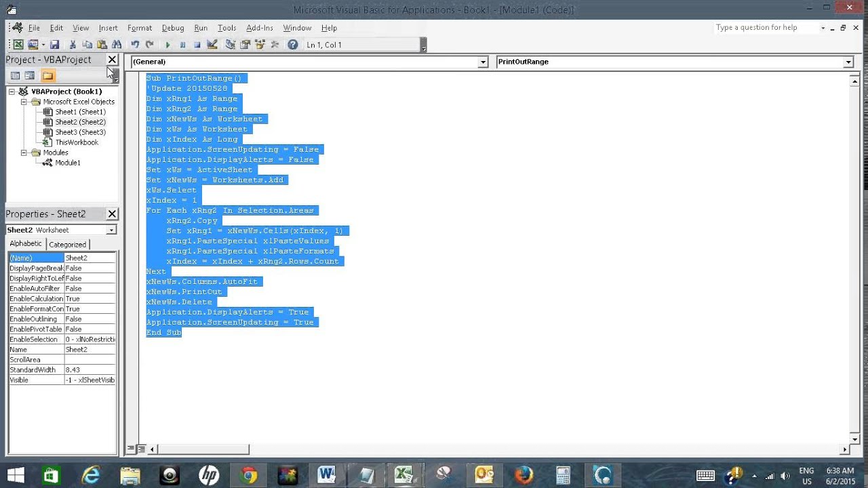Image resolution: width=868 pixels, height=488 pixels.
Task: Open Excel from the Windows taskbar
Action: [405, 475]
